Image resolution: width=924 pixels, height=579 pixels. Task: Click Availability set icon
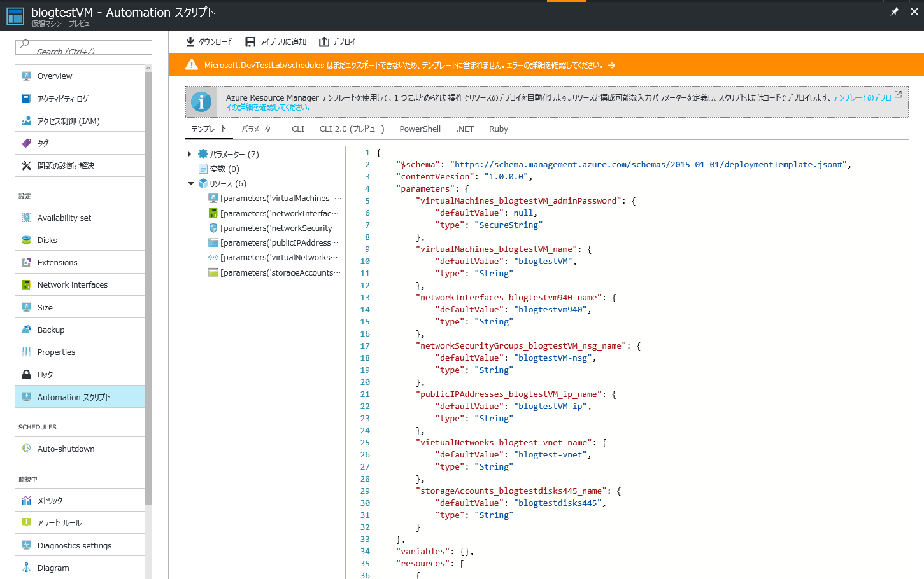click(26, 218)
